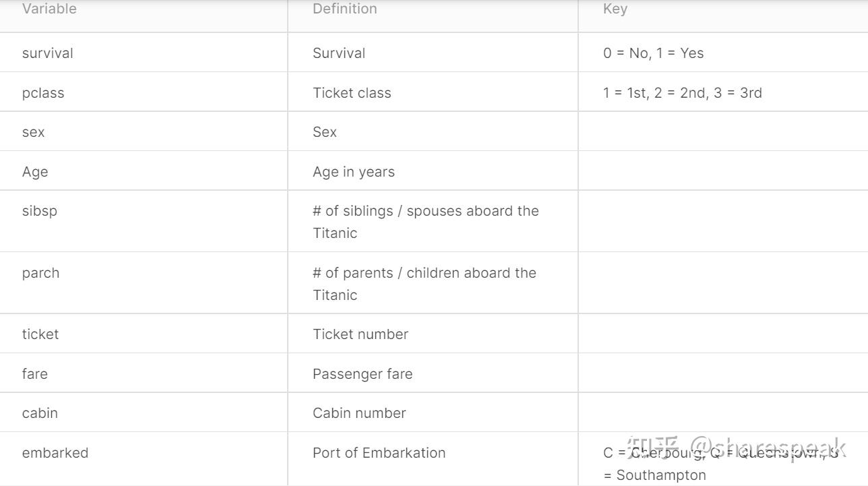
Task: Click the "1 = 1st, 2 = 2nd, 3 = 3rd" key
Action: 682,93
